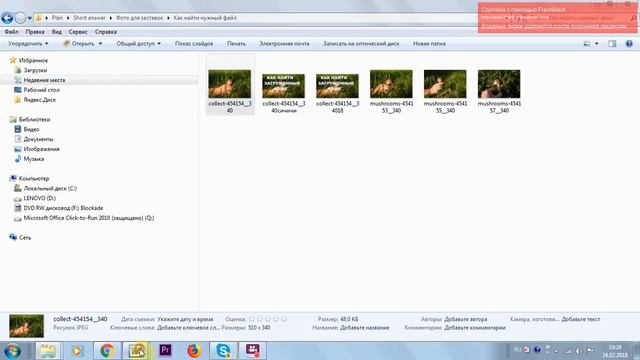Select thumbnail mushrooms-454155__340
The width and height of the screenshot is (640, 360).
pyautogui.click(x=445, y=91)
